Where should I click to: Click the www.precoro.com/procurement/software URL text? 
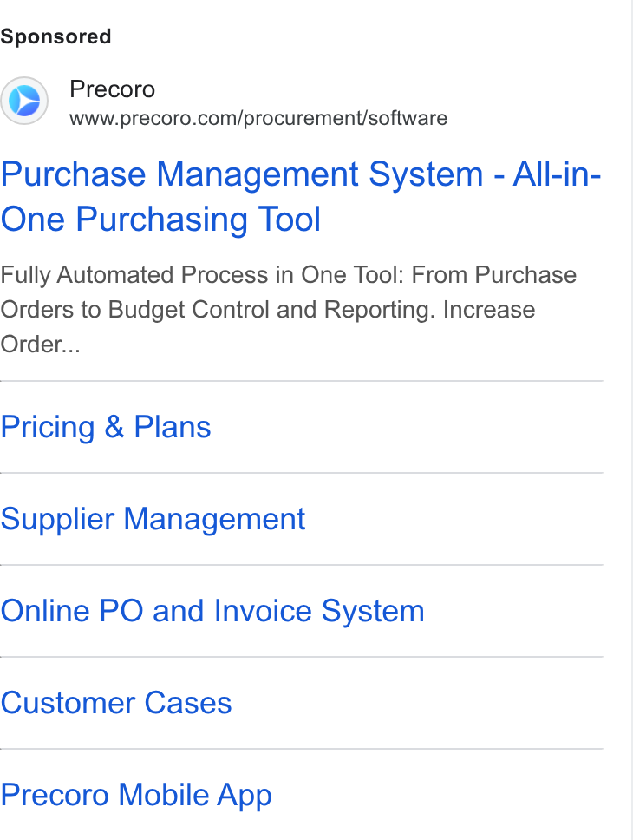258,118
